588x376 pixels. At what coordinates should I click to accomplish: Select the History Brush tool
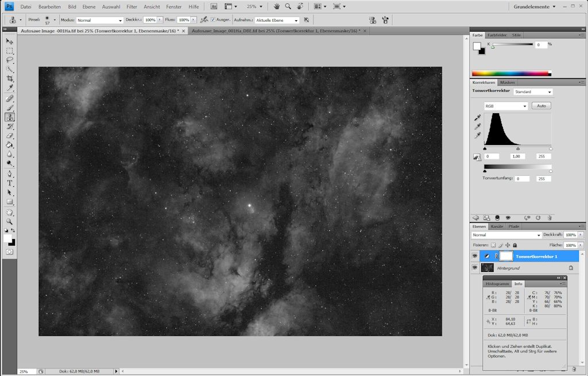10,126
